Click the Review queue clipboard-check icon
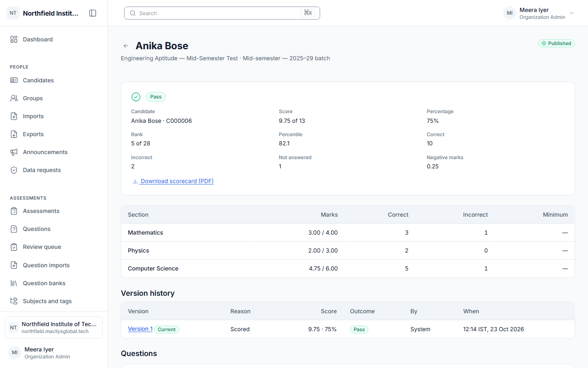Screen dimensions: 588x368 [14, 247]
